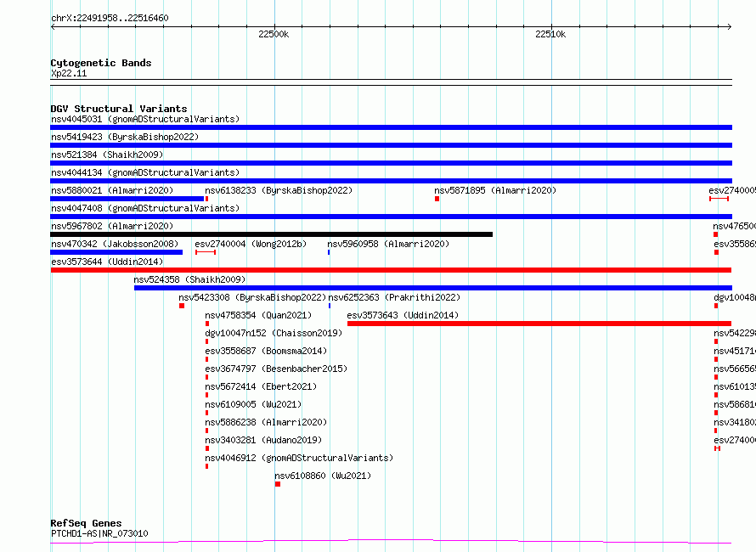Viewport: 756px width, 552px height.
Task: Open the DGV Structural Variants track heading
Action: point(119,109)
